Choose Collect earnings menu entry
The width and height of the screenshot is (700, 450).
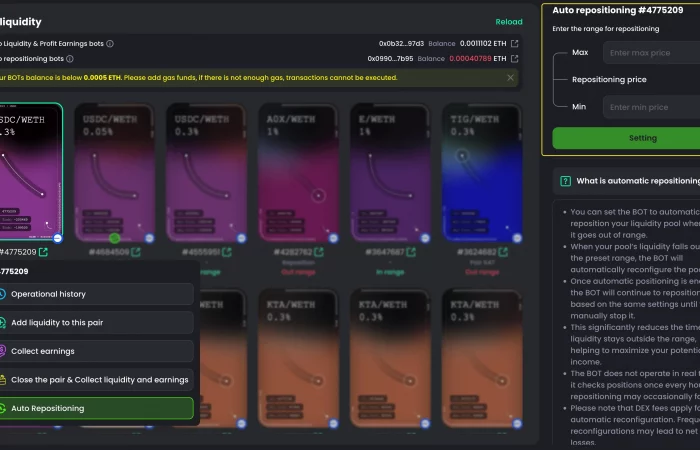(x=96, y=351)
